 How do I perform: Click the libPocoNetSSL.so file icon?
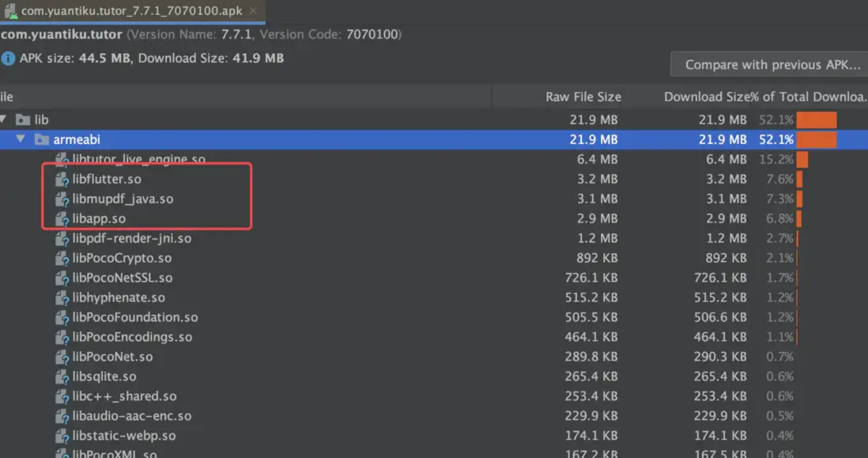(x=62, y=278)
